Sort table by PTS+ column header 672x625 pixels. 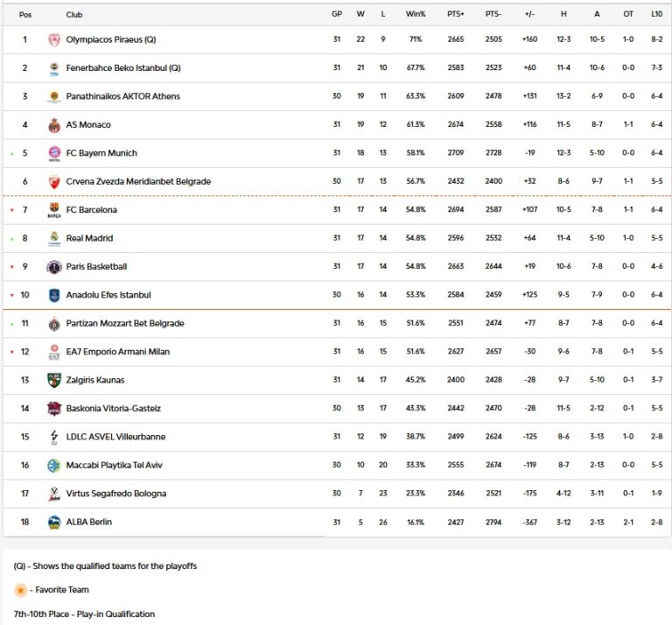[456, 14]
